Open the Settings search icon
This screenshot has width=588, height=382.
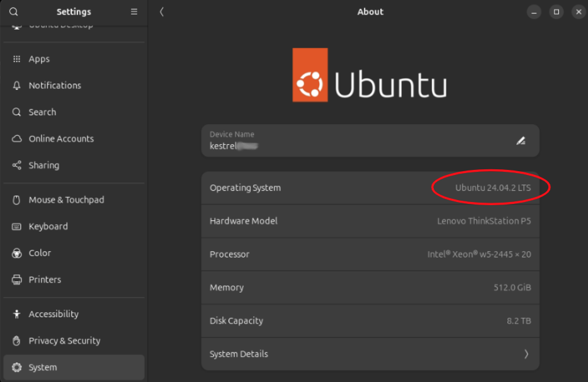[x=13, y=11]
